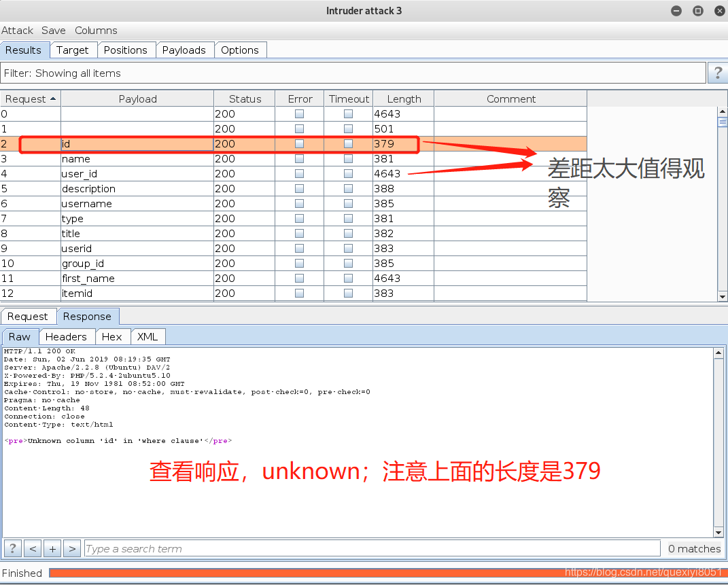This screenshot has width=728, height=585.
Task: Select the row with payload first_name
Action: [x=294, y=279]
